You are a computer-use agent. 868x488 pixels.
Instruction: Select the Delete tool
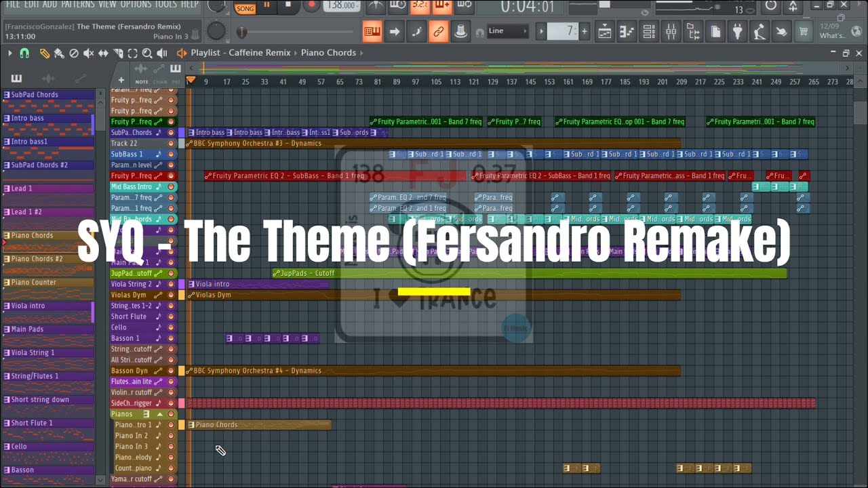click(x=74, y=53)
